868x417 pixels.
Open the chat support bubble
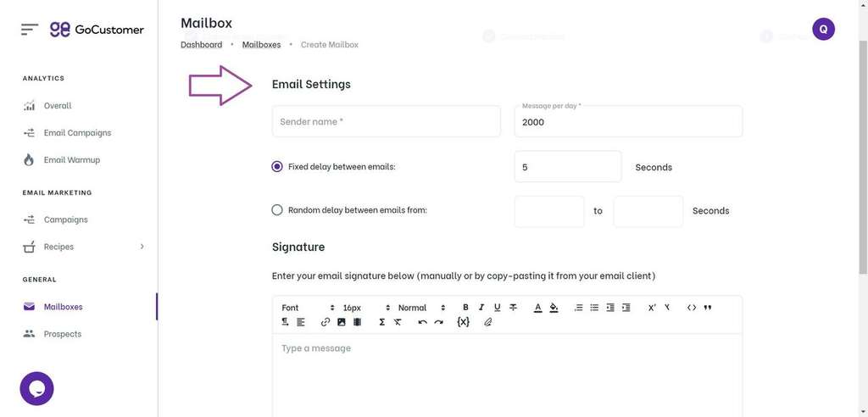coord(36,389)
